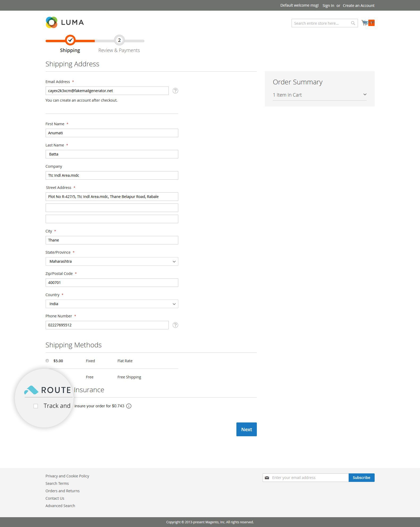
Task: Click the Luma logo icon
Action: coord(51,23)
